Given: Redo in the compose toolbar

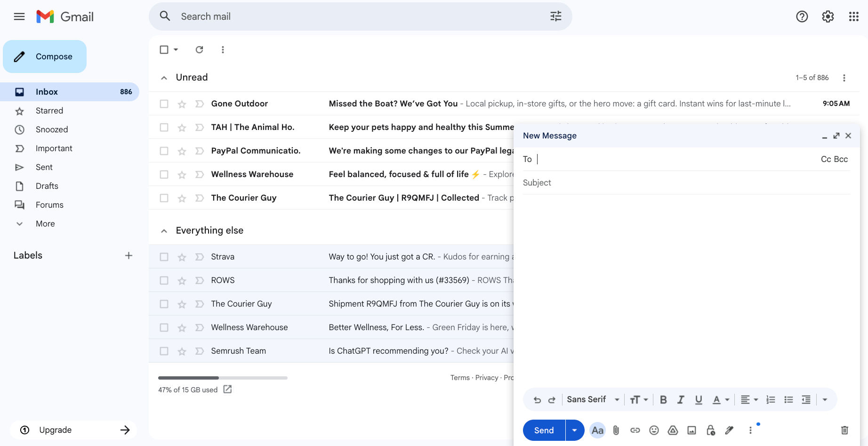Looking at the screenshot, I should (552, 400).
